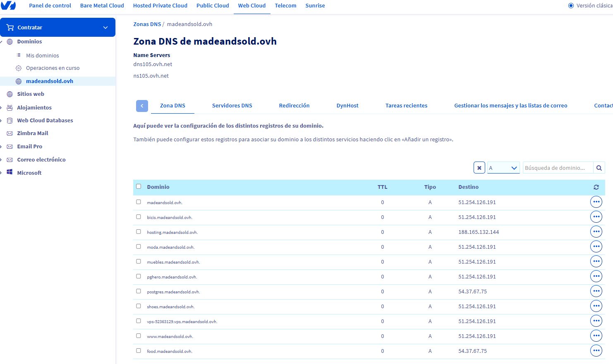Click the envelope icon beside Correo electrónico
Screen dimensions: 613x364
click(x=10, y=160)
